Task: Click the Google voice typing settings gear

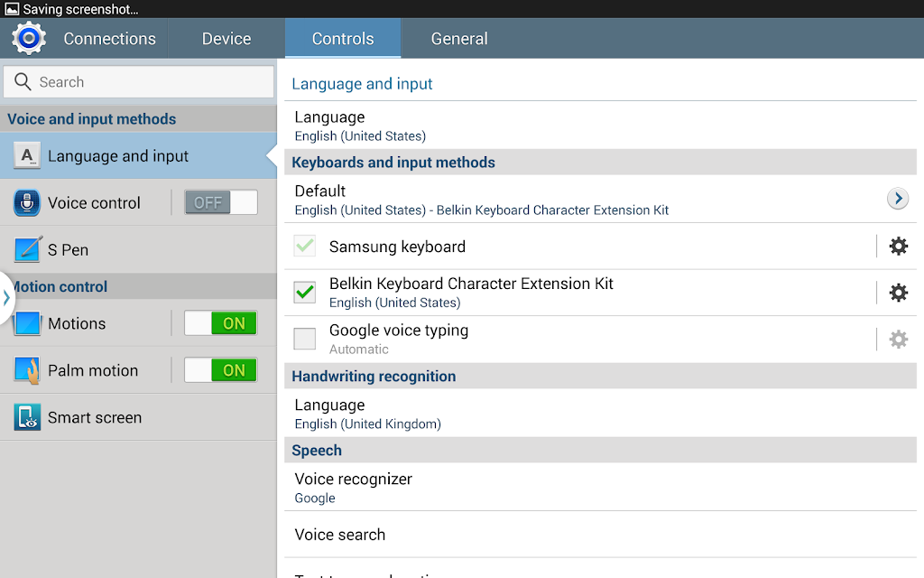Action: coord(898,340)
